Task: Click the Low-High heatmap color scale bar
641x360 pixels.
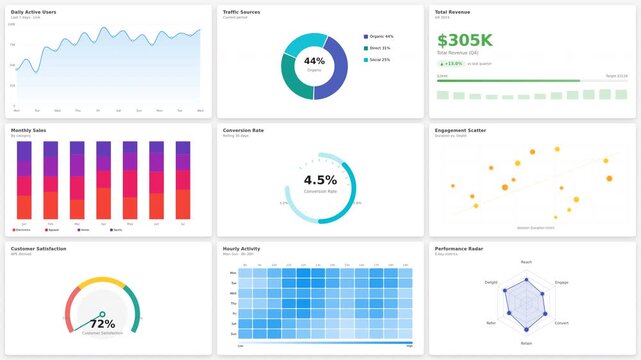Action: (325, 343)
